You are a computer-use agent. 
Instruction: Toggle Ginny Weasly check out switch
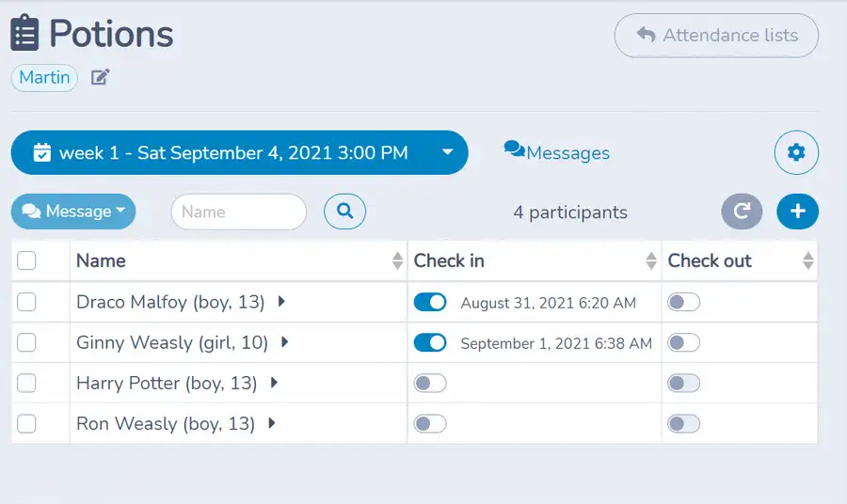[x=684, y=342]
